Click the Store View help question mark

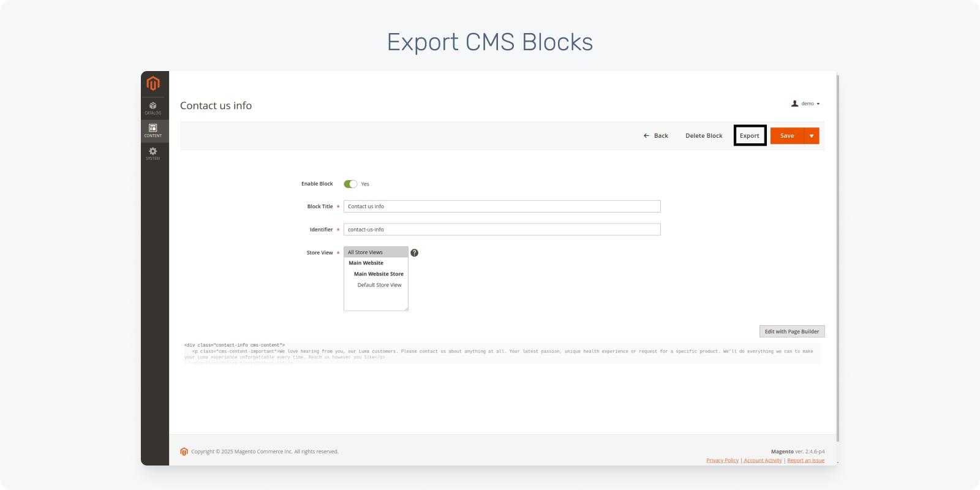(415, 253)
